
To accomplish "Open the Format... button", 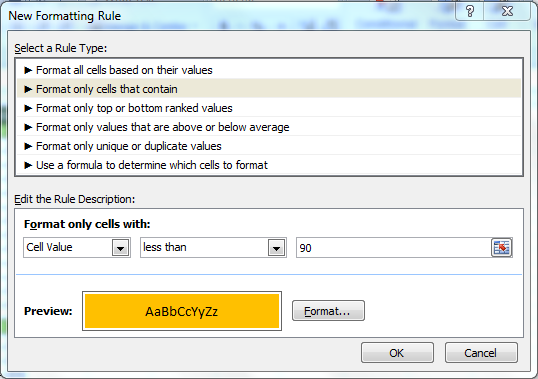I will (x=328, y=311).
